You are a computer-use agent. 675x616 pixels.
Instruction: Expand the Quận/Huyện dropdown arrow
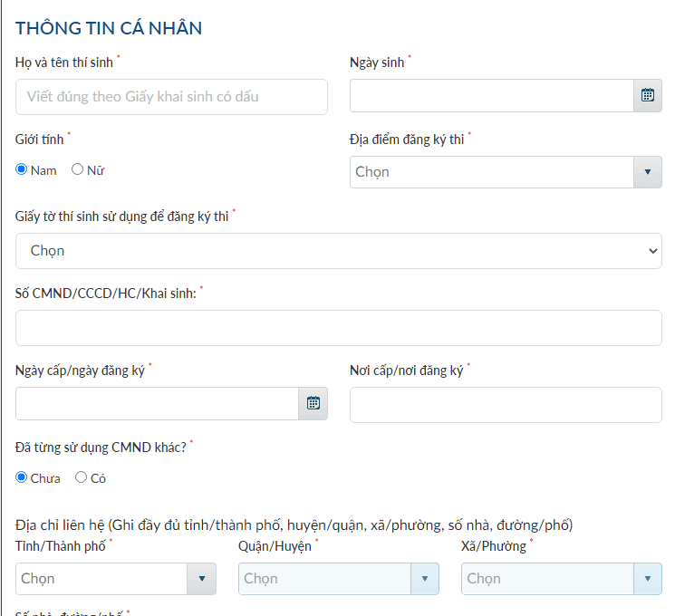pos(424,579)
